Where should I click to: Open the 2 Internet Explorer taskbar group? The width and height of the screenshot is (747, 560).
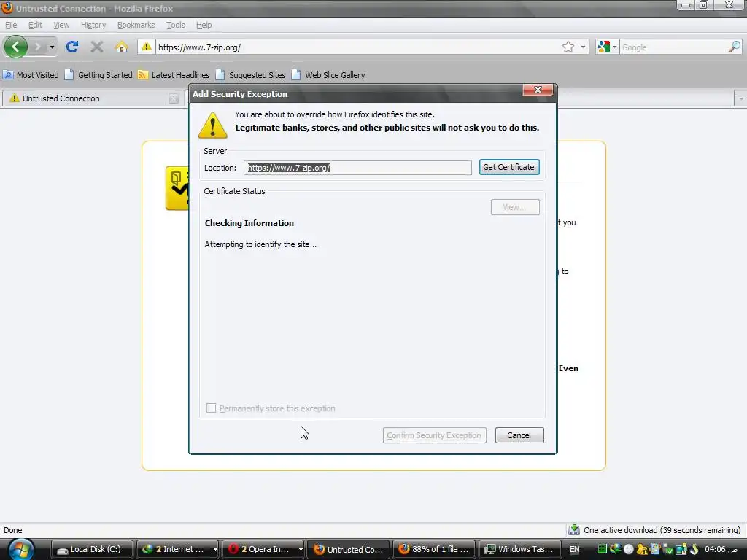tap(177, 549)
